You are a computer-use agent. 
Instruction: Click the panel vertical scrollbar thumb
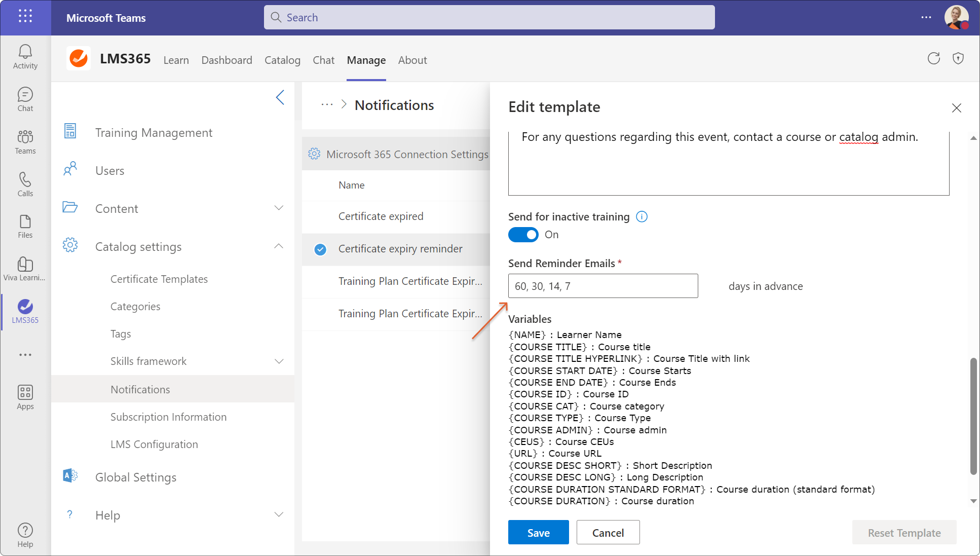[x=973, y=416]
